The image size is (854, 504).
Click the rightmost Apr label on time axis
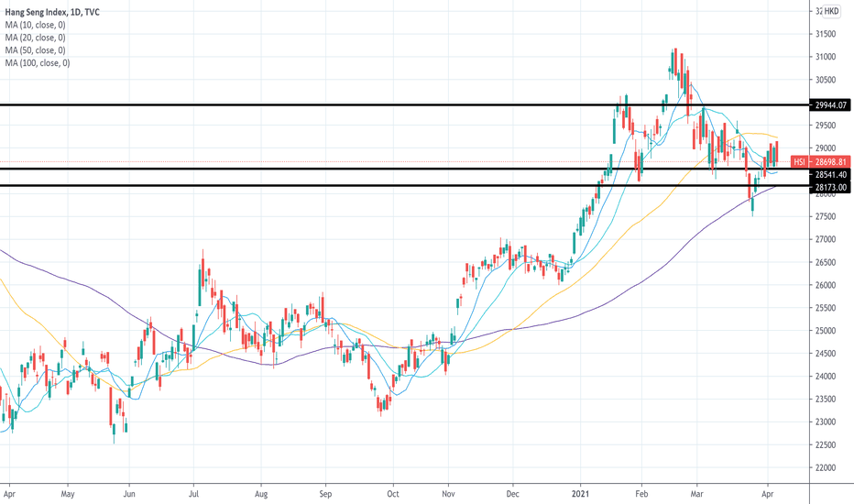click(x=767, y=494)
